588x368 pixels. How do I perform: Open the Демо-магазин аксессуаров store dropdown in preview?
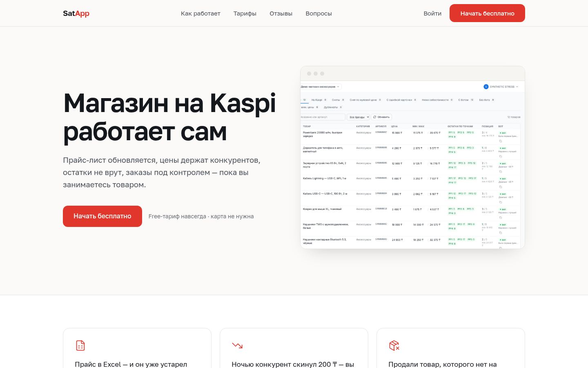pyautogui.click(x=321, y=87)
